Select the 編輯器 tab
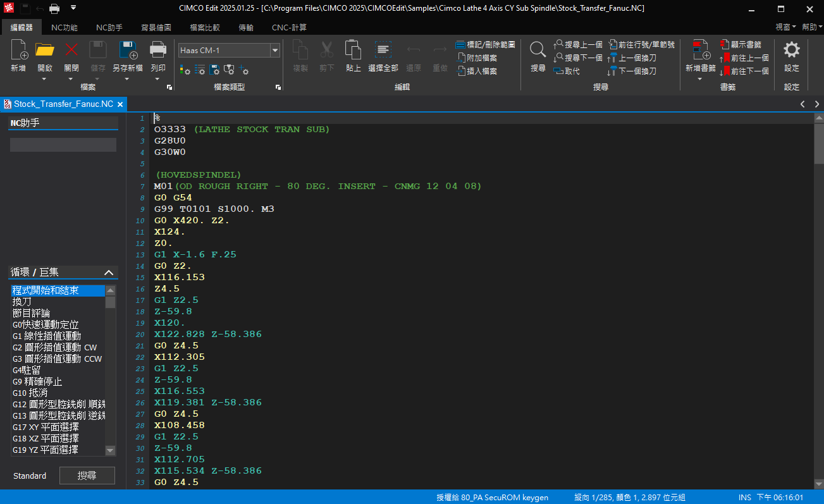The width and height of the screenshot is (824, 504). [x=22, y=27]
